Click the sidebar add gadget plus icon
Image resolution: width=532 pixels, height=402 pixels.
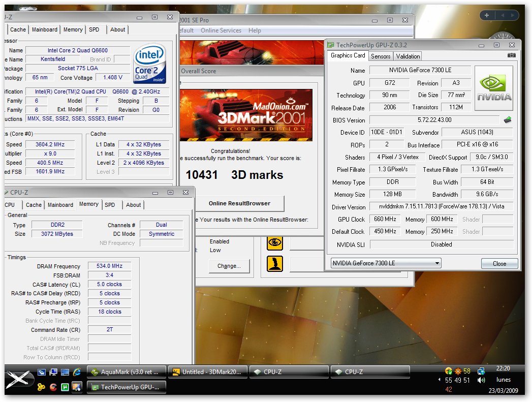(487, 15)
